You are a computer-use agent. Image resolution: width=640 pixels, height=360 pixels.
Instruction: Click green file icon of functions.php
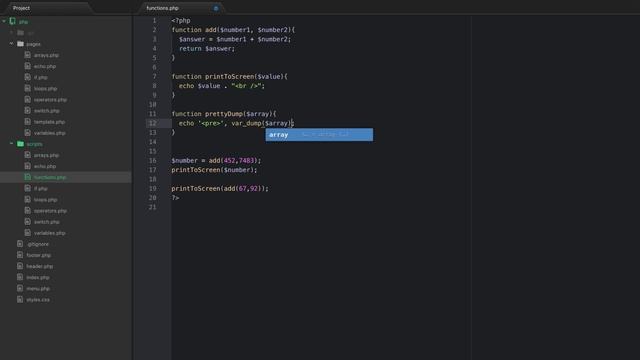tap(28, 177)
